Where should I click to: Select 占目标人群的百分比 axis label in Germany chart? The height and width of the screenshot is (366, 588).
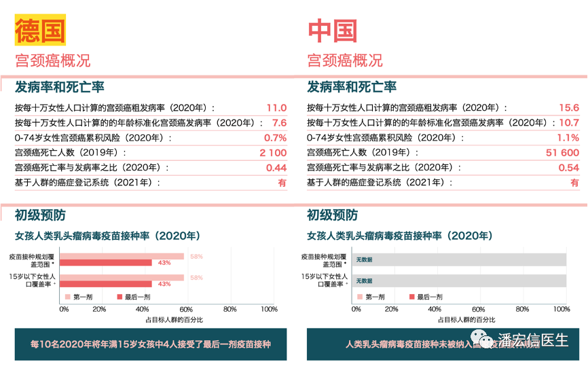[x=174, y=320]
